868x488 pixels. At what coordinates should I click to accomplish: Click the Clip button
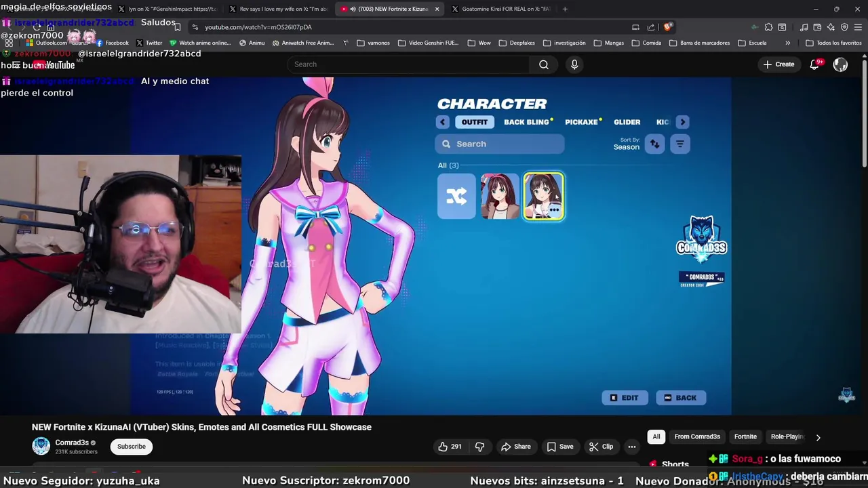[601, 447]
